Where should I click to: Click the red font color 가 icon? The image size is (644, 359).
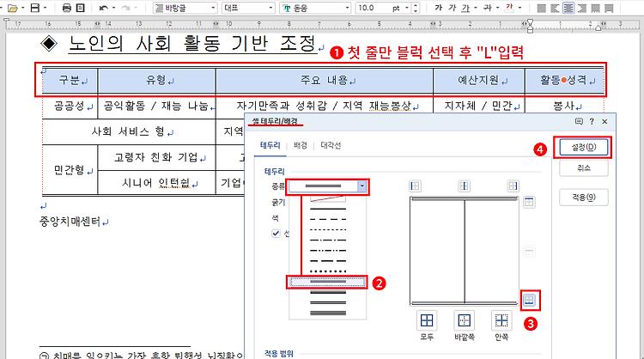click(510, 8)
